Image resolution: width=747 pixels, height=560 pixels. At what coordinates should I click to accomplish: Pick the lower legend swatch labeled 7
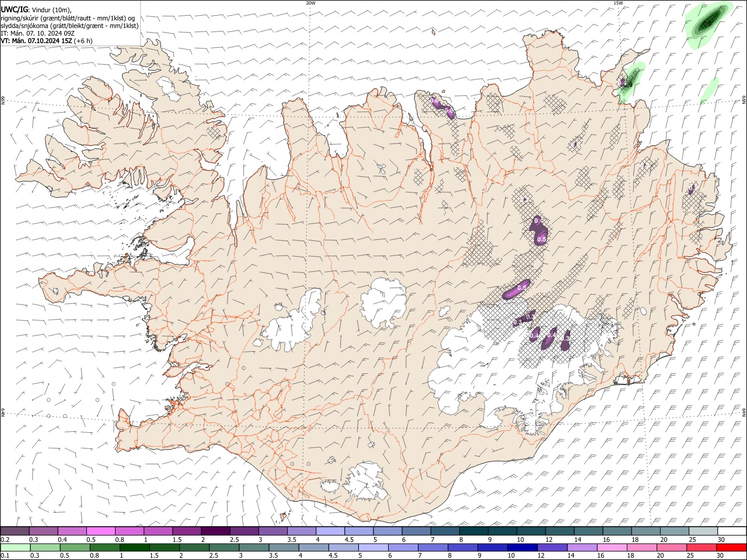point(433,547)
